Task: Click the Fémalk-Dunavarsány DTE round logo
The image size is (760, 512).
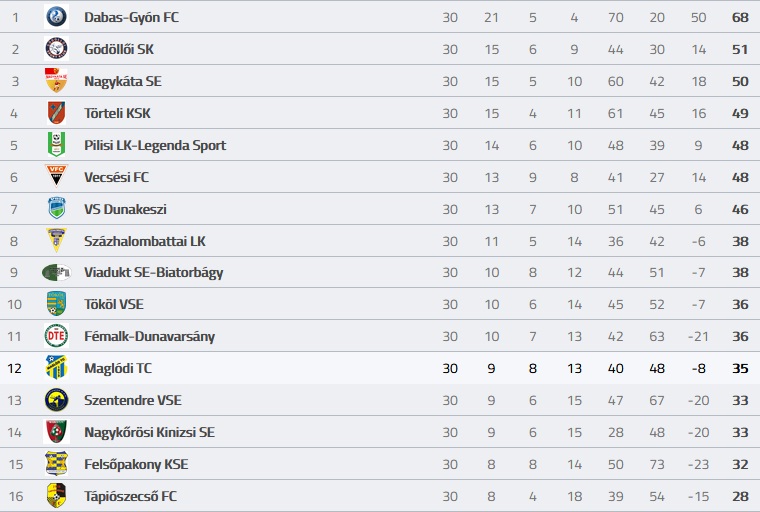Action: 56,336
